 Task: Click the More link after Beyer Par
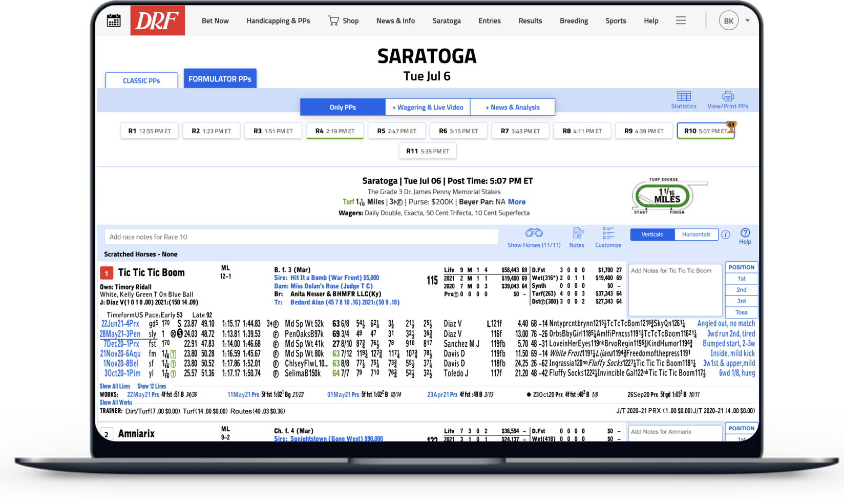click(x=517, y=202)
